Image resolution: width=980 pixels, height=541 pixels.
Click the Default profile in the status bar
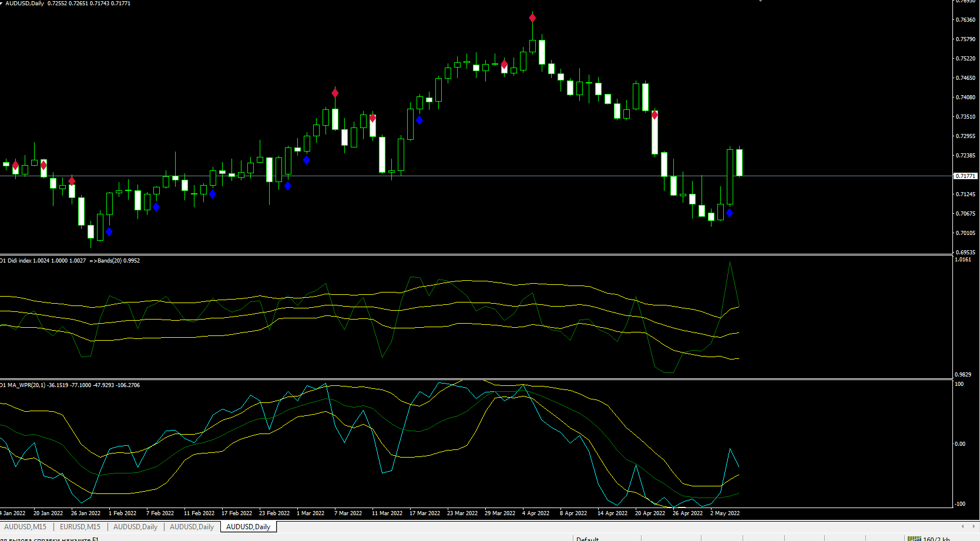coord(588,539)
